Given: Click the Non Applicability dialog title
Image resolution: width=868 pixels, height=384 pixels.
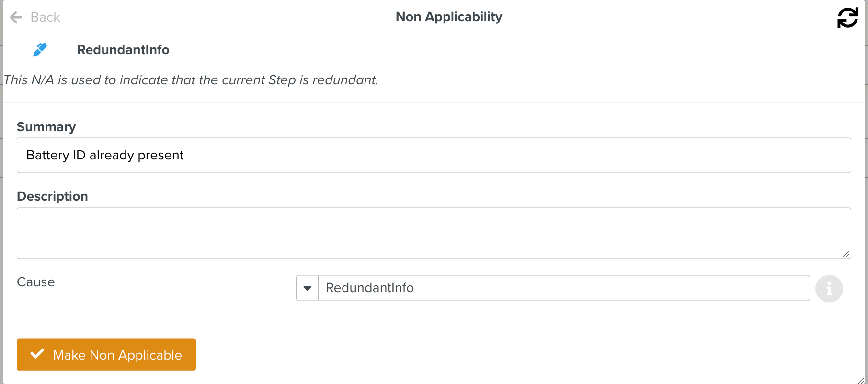Looking at the screenshot, I should tap(448, 17).
